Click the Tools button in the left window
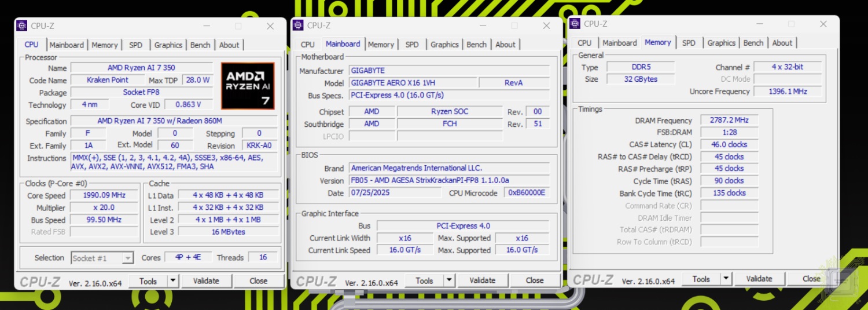The width and height of the screenshot is (868, 310). pyautogui.click(x=148, y=281)
